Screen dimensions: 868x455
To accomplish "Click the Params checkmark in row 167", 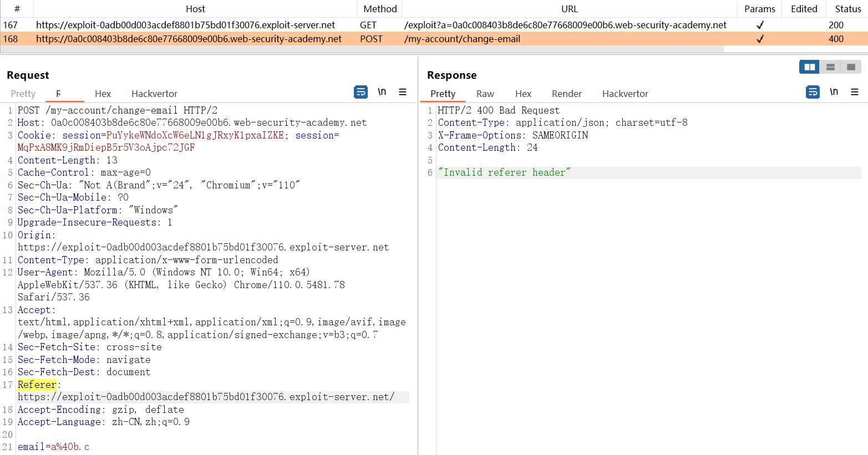I will point(760,25).
